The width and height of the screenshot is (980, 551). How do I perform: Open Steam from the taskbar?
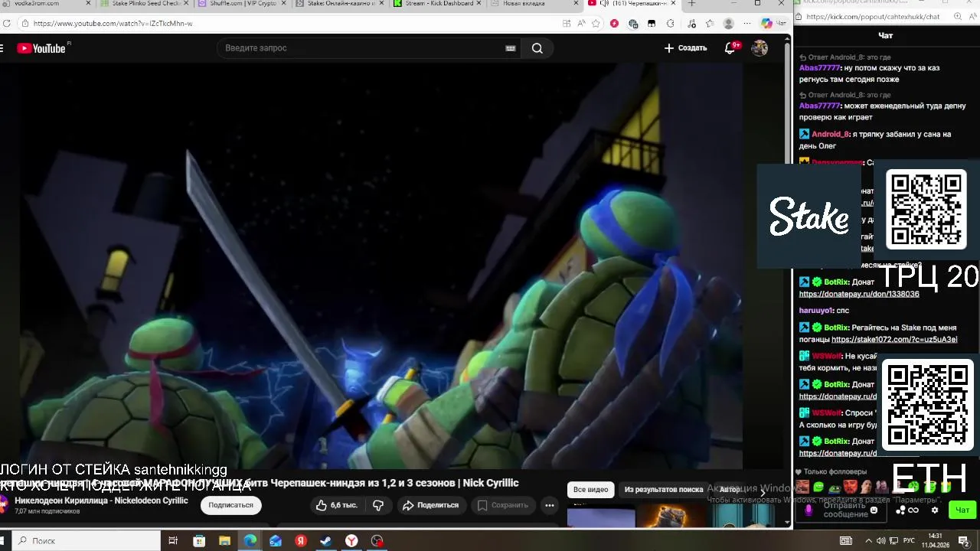[x=326, y=541]
